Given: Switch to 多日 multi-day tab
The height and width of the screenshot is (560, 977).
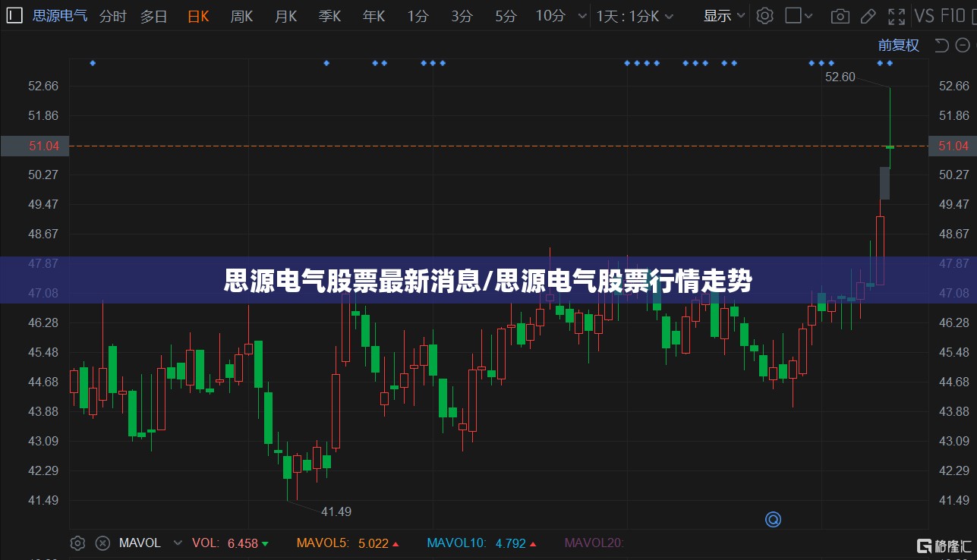Looking at the screenshot, I should point(154,15).
